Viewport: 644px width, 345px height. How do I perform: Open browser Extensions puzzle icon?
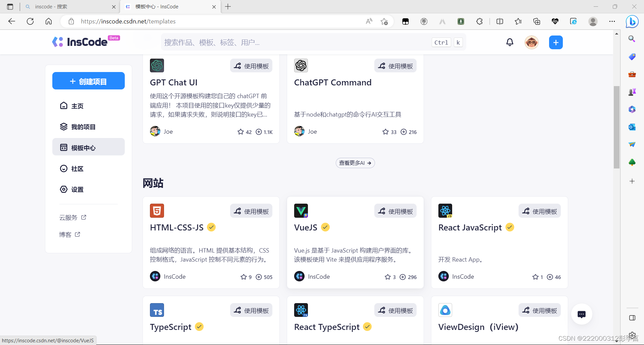click(x=479, y=21)
